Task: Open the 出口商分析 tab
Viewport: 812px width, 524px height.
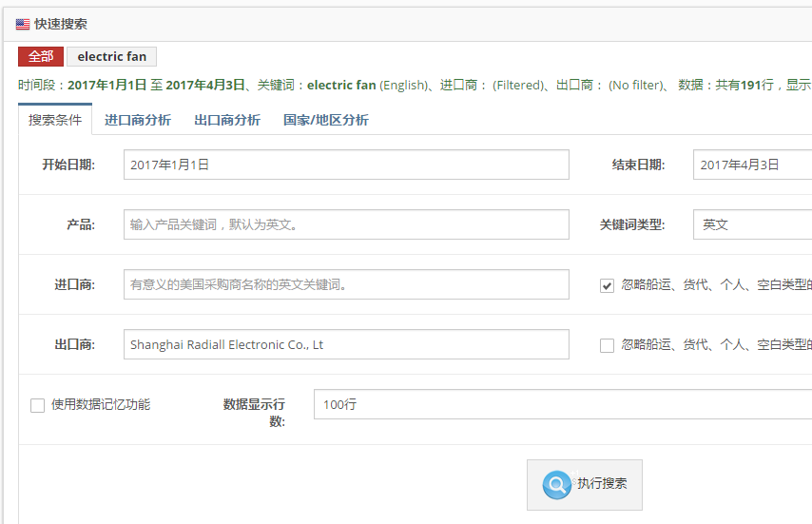Action: coord(227,120)
